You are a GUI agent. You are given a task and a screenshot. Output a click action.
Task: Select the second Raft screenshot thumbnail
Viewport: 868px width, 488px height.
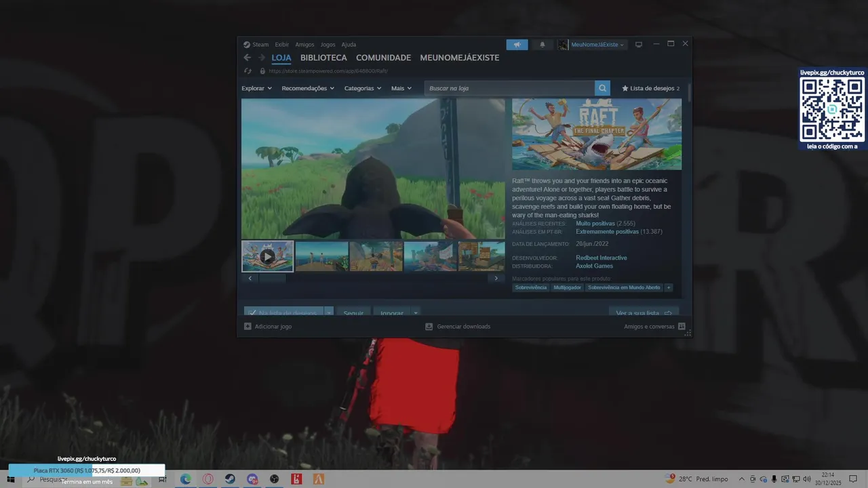321,256
